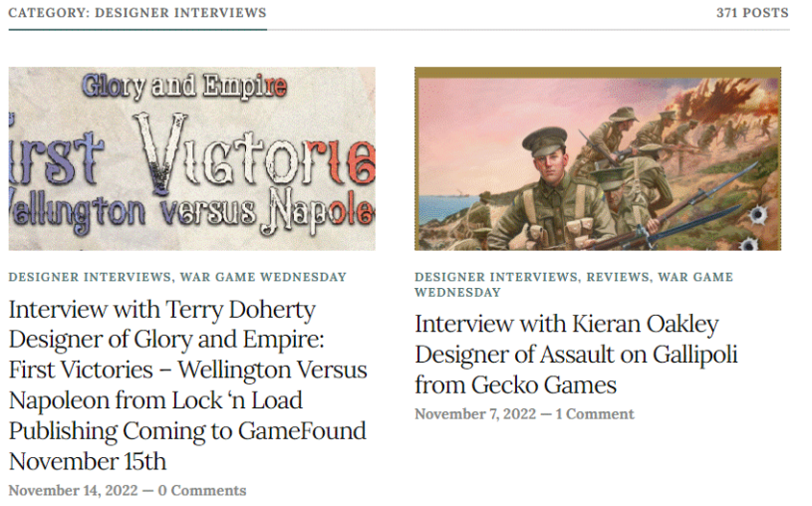Image resolution: width=812 pixels, height=506 pixels.
Task: Open Interview with Terry Doherty post title
Action: click(x=188, y=385)
